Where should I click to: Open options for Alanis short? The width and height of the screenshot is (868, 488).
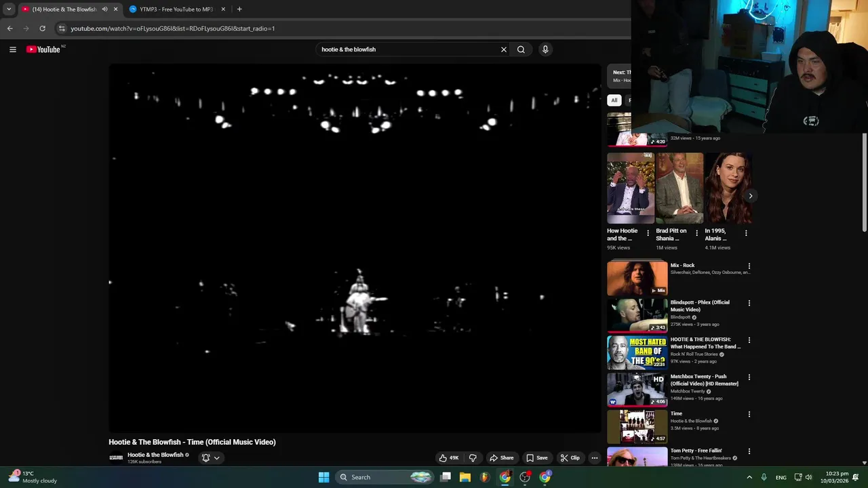tap(746, 233)
